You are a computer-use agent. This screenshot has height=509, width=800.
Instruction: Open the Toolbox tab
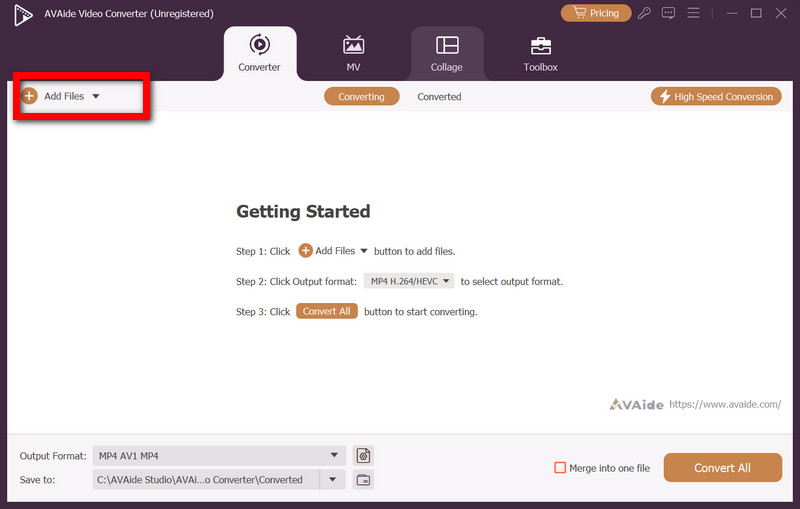[540, 53]
